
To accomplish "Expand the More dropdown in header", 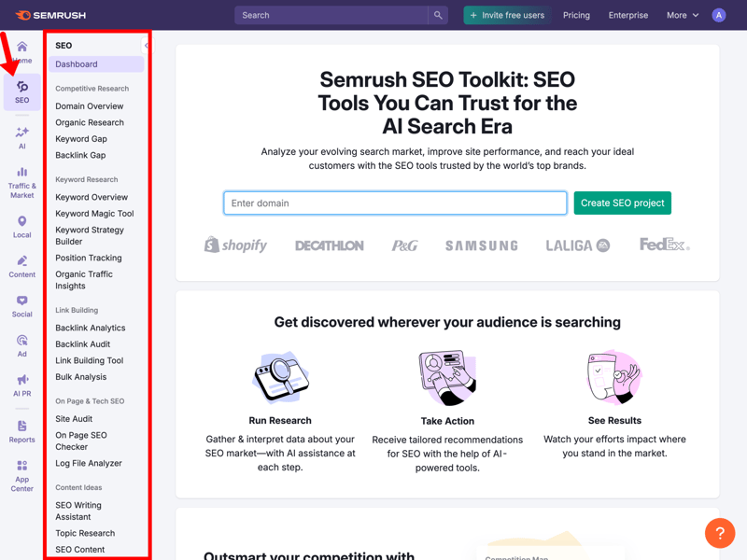I will (683, 15).
